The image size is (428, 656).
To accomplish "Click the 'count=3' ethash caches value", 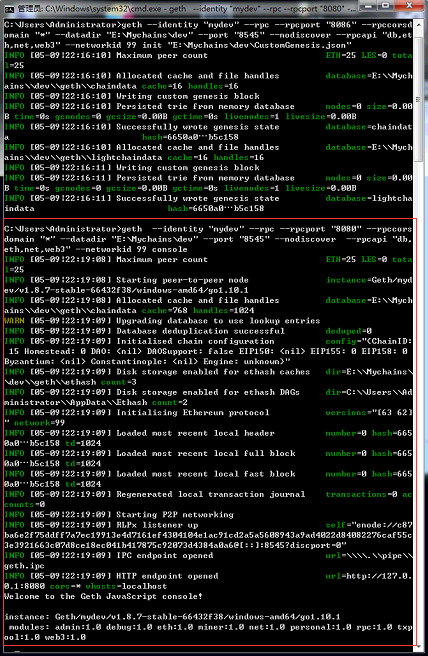I will coord(118,382).
